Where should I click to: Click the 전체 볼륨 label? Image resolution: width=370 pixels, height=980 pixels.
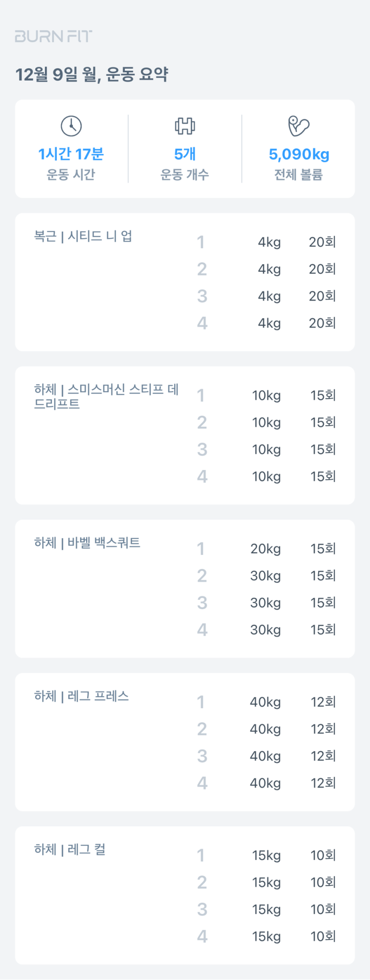tap(298, 174)
